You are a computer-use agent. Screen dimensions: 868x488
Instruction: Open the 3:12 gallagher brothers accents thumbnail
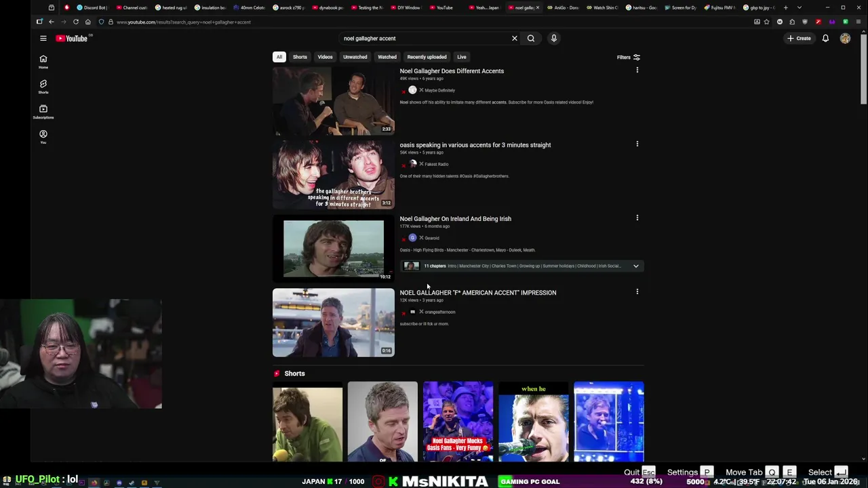tap(333, 175)
